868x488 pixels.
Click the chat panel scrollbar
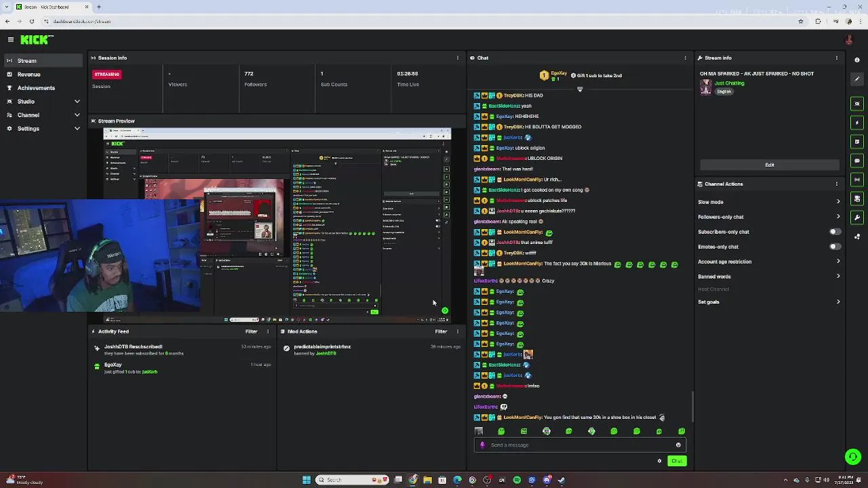point(692,407)
